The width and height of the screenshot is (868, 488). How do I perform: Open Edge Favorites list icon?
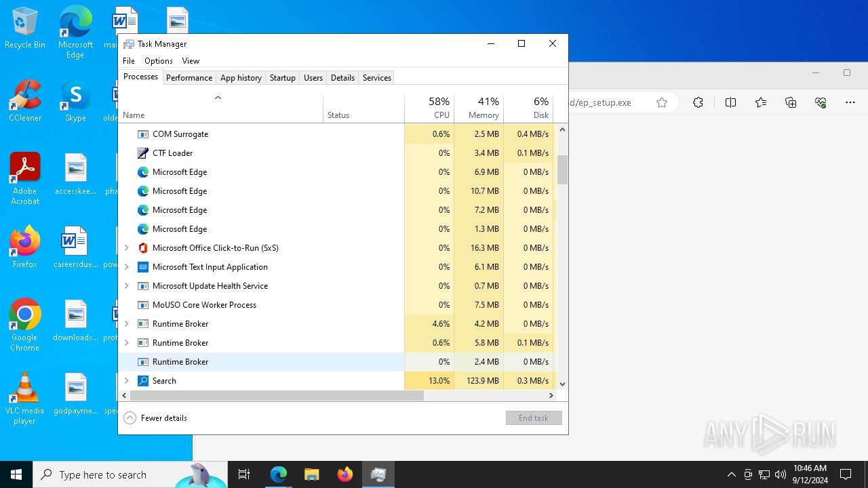[x=761, y=102]
